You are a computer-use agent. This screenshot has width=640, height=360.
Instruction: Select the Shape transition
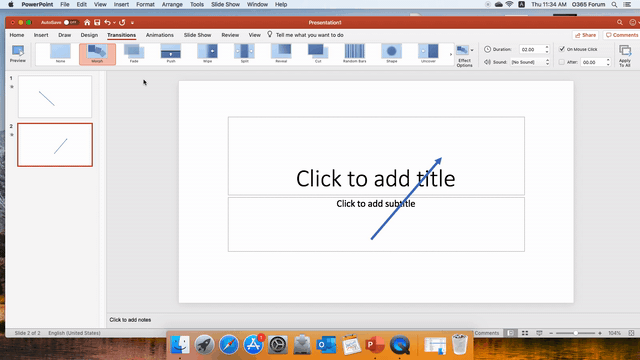[391, 53]
